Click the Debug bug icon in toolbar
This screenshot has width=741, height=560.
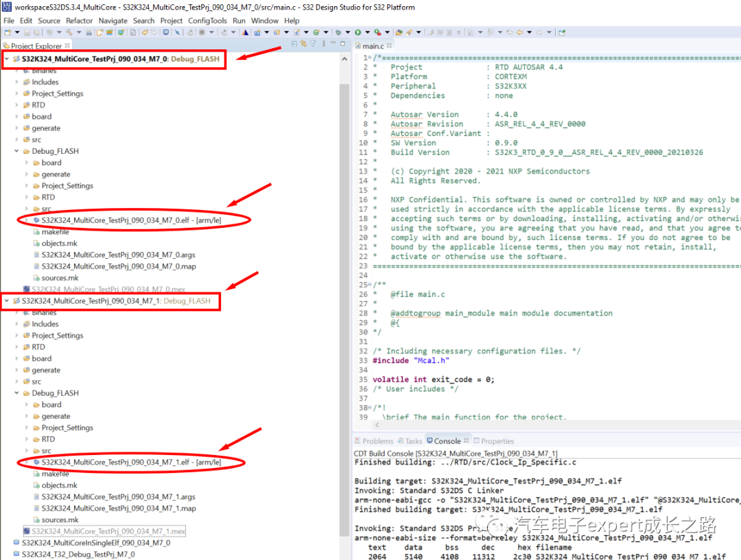click(x=338, y=33)
